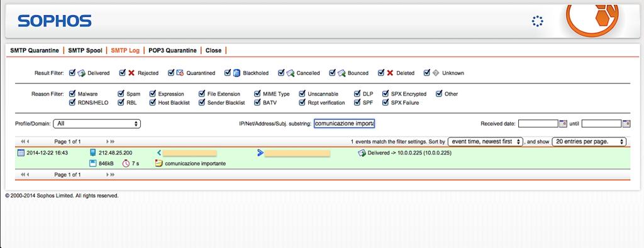Toggle the DLP reason checkbox
The width and height of the screenshot is (644, 248).
tap(357, 94)
